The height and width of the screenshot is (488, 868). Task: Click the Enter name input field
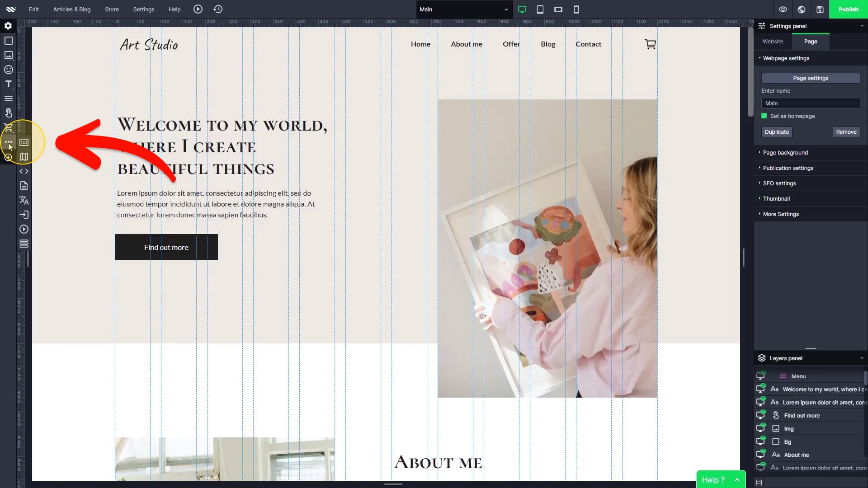(811, 103)
